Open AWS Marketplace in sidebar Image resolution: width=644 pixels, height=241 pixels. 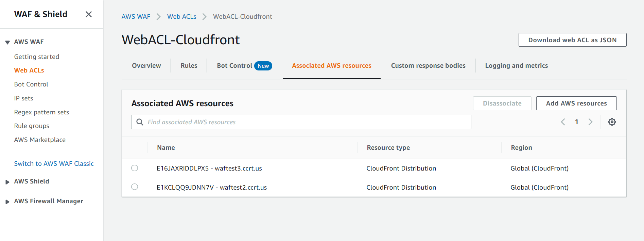40,140
